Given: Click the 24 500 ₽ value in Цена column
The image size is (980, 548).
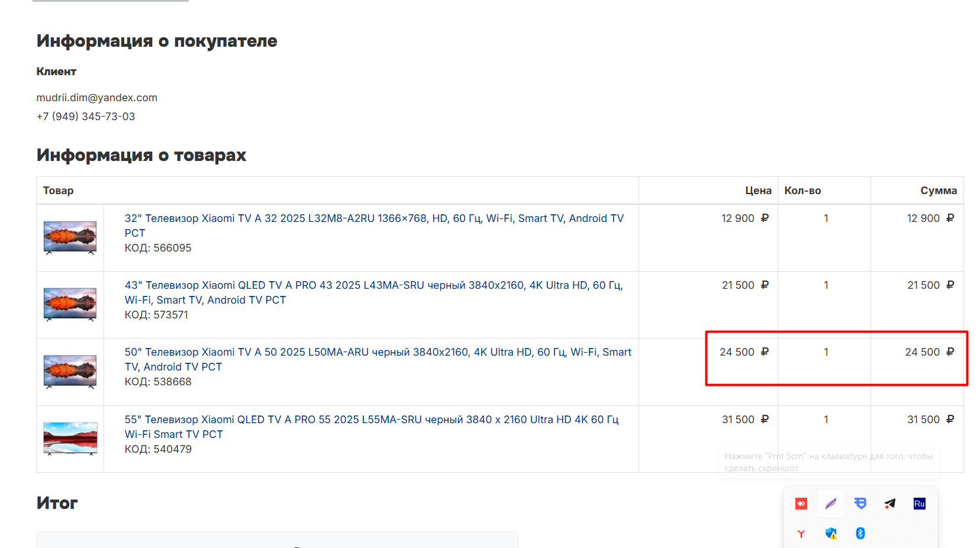Looking at the screenshot, I should pos(744,352).
